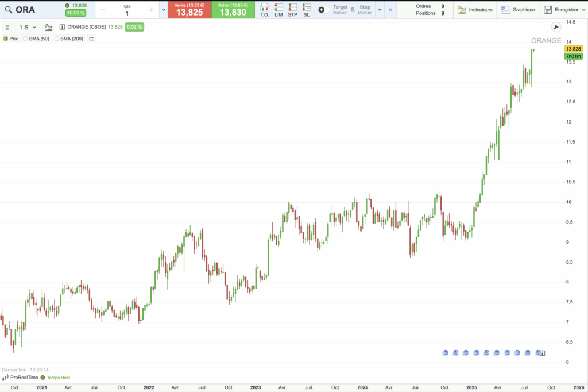Expand the Enregistrer dropdown arrow
Image resolution: width=588 pixels, height=392 pixels.
tap(583, 10)
